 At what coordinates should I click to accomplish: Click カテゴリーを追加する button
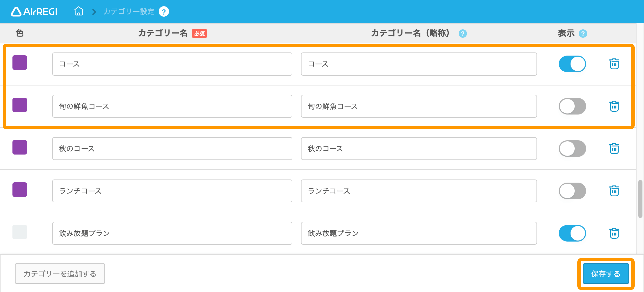coord(60,274)
